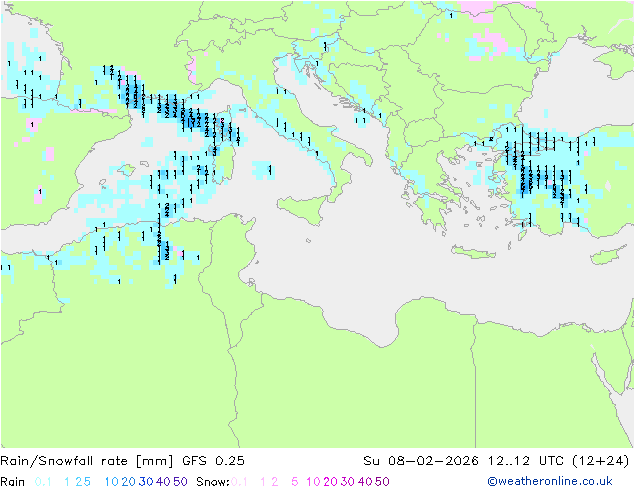Pick the purple rain legend value 50

point(180,482)
